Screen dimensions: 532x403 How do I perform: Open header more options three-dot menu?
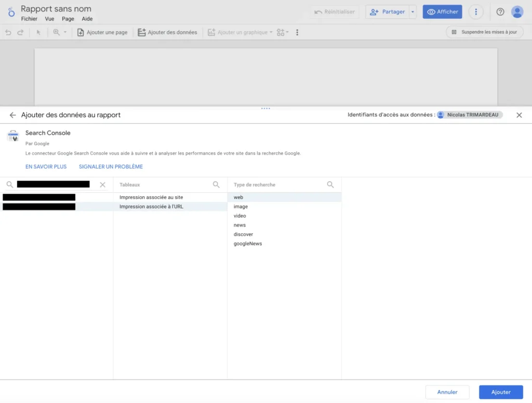click(476, 12)
